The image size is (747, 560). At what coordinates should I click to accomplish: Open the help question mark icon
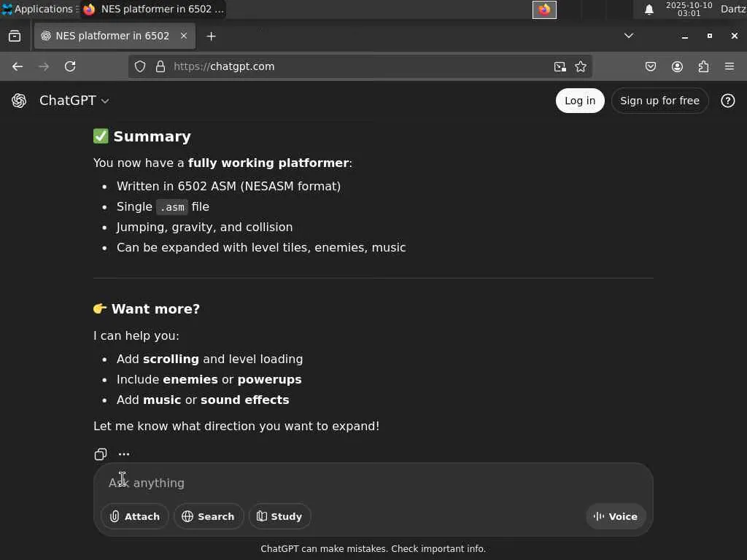pos(727,101)
